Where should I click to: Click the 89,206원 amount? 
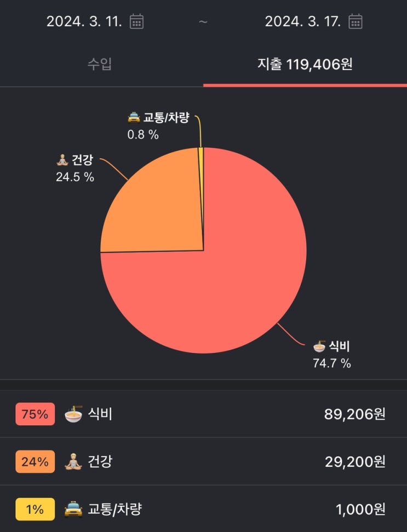[354, 414]
